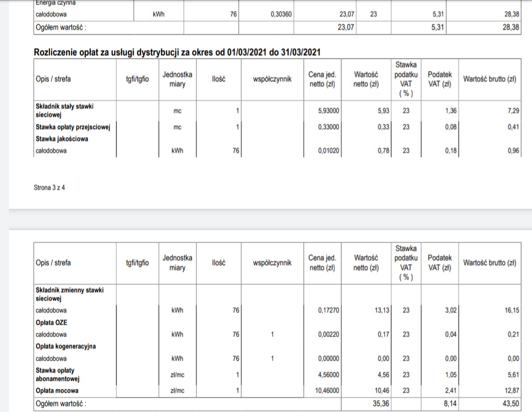Click 'Stawka opłaty przejsciowej' row label
This screenshot has width=532, height=412.
(x=73, y=127)
